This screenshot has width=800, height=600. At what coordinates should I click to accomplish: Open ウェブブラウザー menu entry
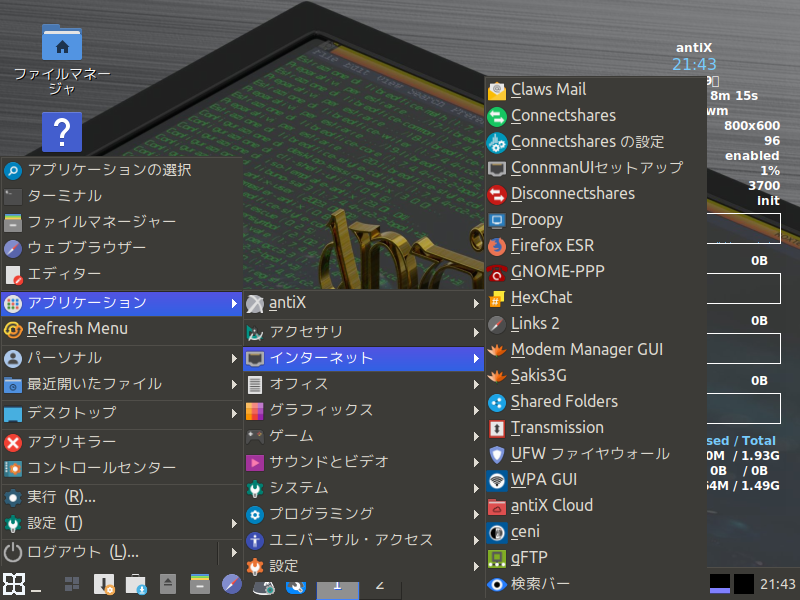click(x=121, y=248)
